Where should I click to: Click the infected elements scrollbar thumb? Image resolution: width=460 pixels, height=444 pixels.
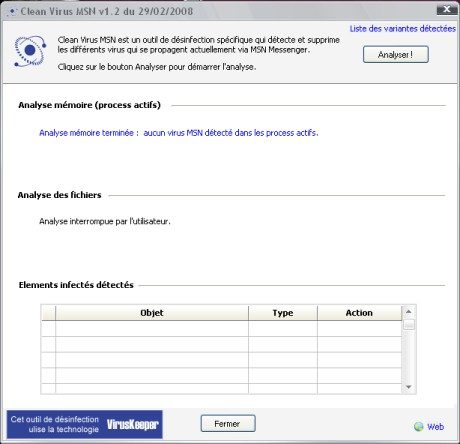click(409, 324)
